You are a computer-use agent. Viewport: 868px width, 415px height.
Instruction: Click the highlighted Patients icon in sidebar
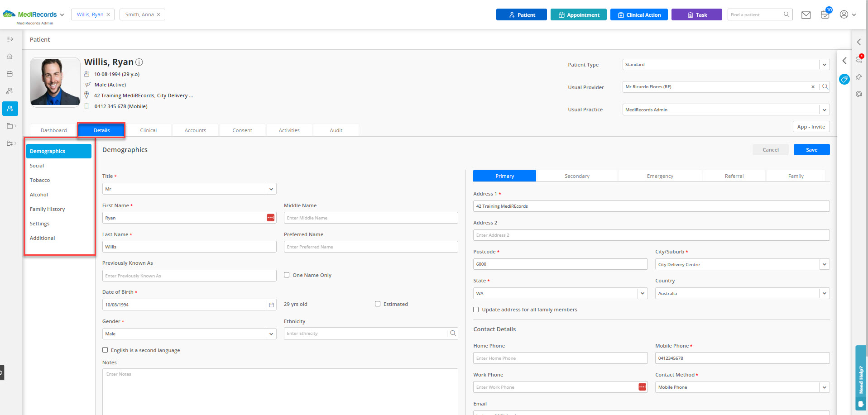click(x=10, y=109)
